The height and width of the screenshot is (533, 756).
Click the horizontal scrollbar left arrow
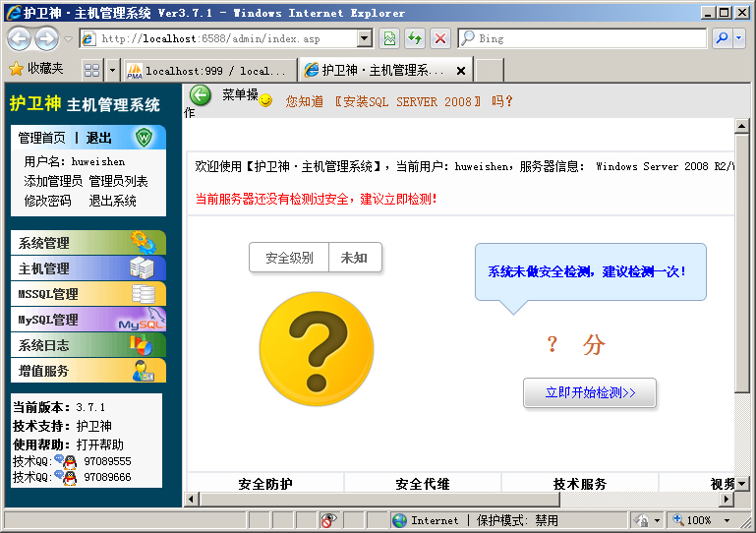[x=192, y=500]
